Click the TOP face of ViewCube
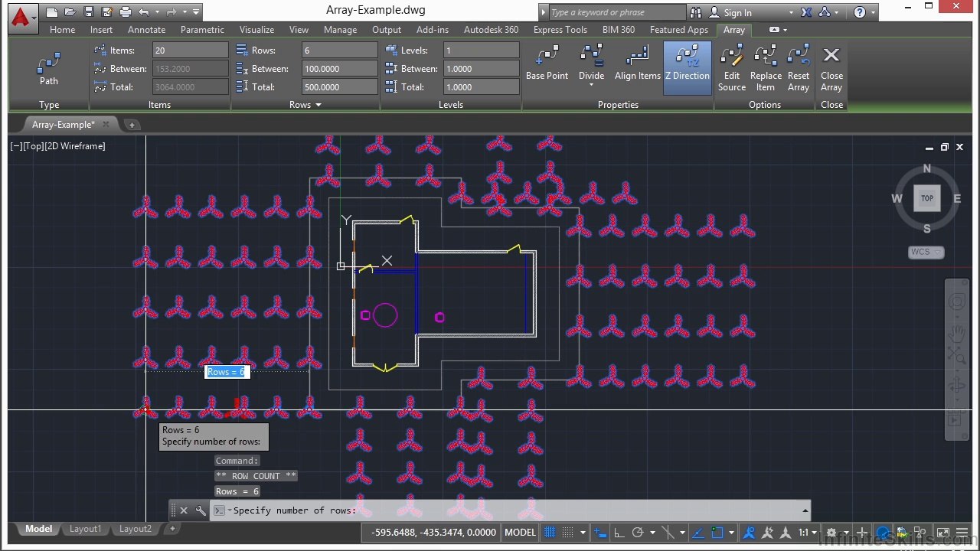Screen dimensions: 980x551 coord(926,198)
